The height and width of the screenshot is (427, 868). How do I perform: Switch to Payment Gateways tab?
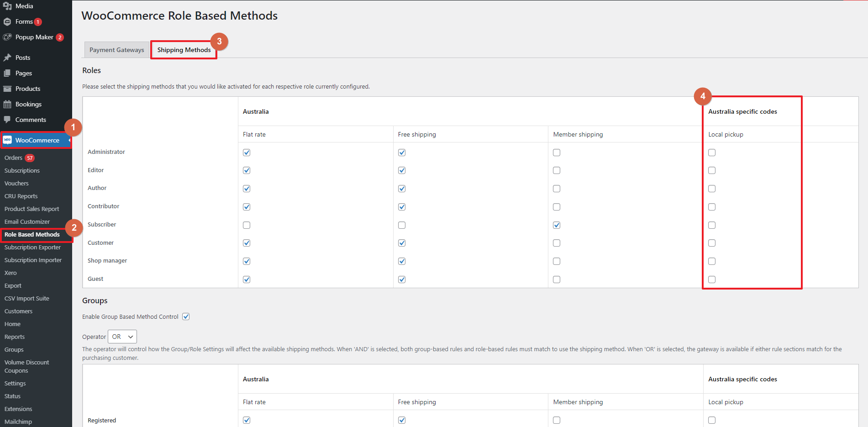pyautogui.click(x=117, y=50)
